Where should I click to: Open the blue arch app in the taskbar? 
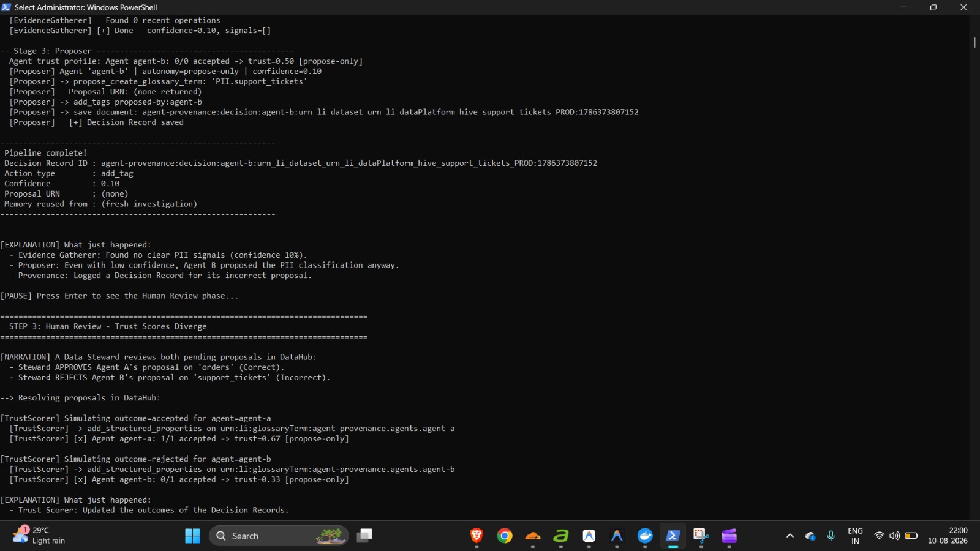(x=617, y=536)
